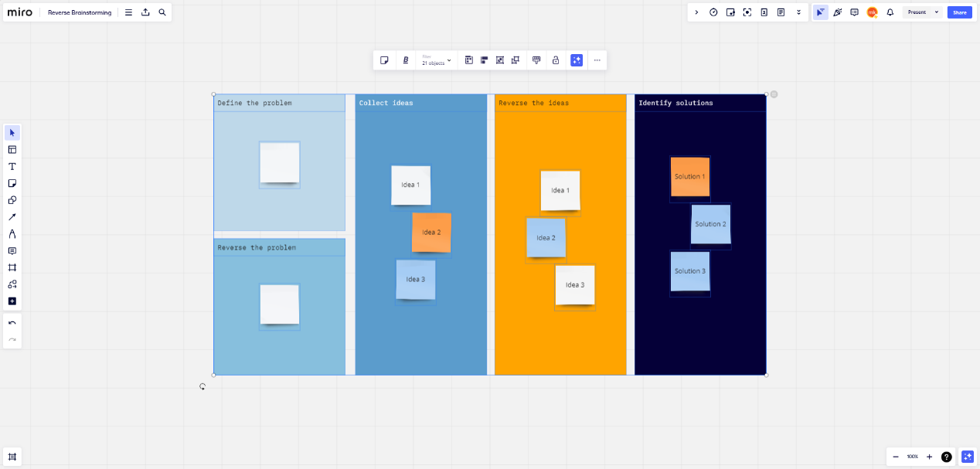The image size is (980, 469).
Task: Select the Frame tool in left toolbar
Action: coord(12,267)
